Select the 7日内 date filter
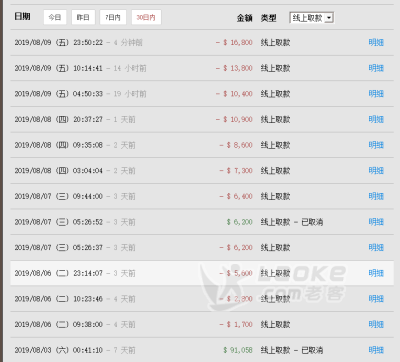This screenshot has width=400, height=362. pos(113,17)
